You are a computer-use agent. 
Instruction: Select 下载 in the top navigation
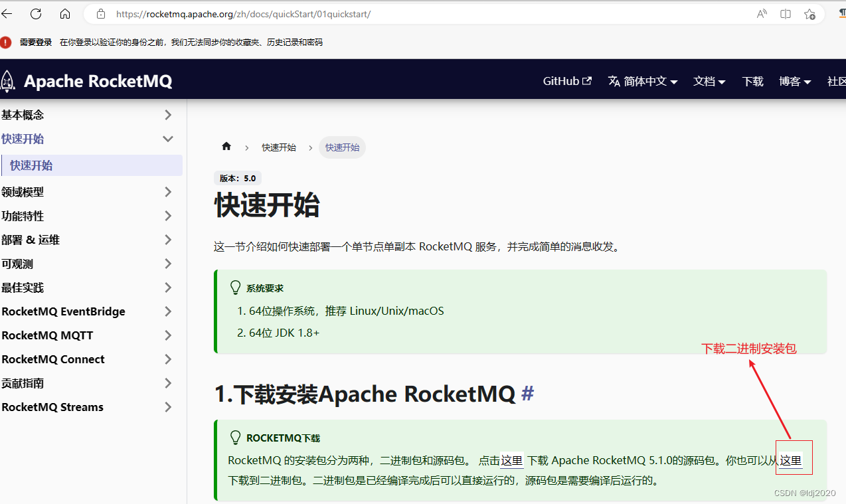752,80
